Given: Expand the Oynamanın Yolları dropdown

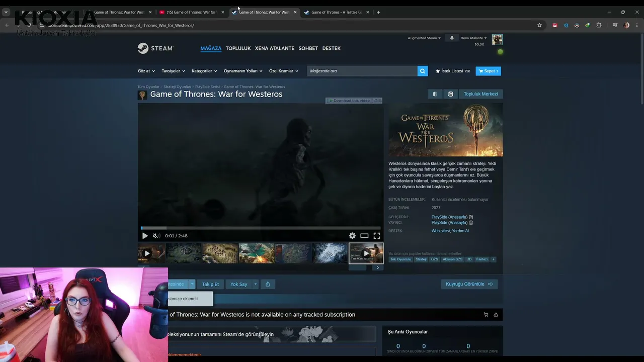Looking at the screenshot, I should (243, 71).
